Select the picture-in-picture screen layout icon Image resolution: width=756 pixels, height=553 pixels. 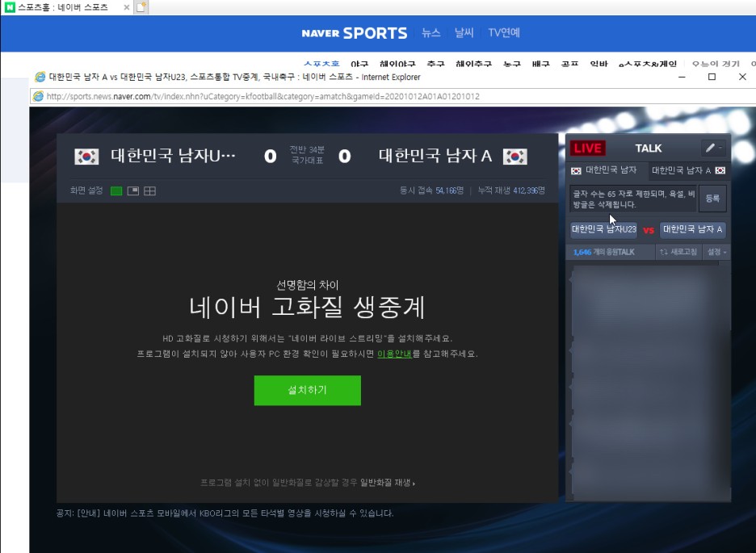tap(133, 191)
